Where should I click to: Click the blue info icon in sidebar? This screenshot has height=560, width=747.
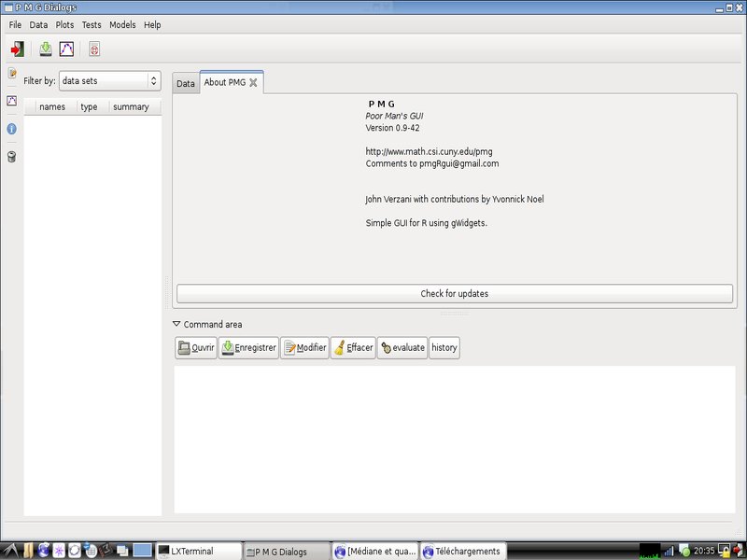click(x=12, y=129)
